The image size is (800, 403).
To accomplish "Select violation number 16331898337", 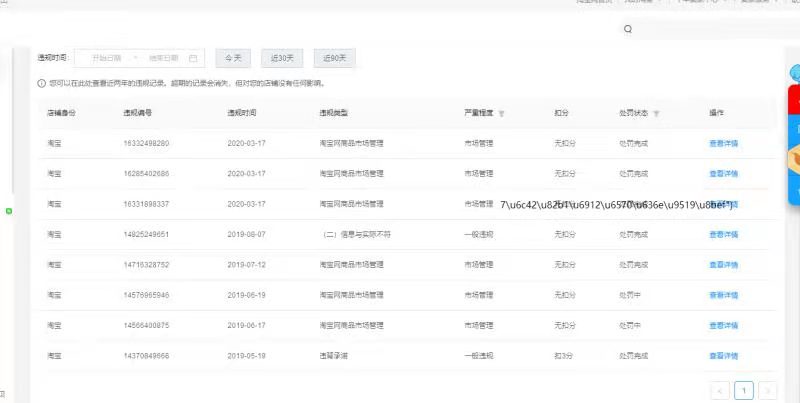I will [146, 204].
